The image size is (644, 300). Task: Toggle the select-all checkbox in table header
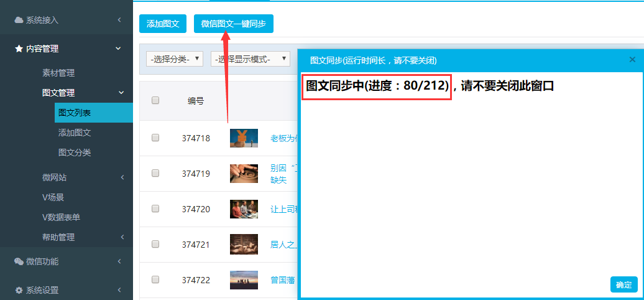coord(155,100)
